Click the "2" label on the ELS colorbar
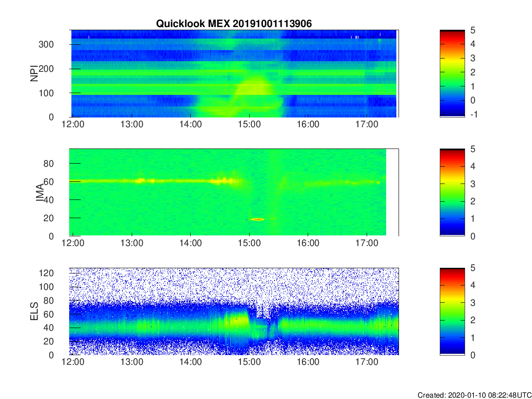 [x=472, y=320]
